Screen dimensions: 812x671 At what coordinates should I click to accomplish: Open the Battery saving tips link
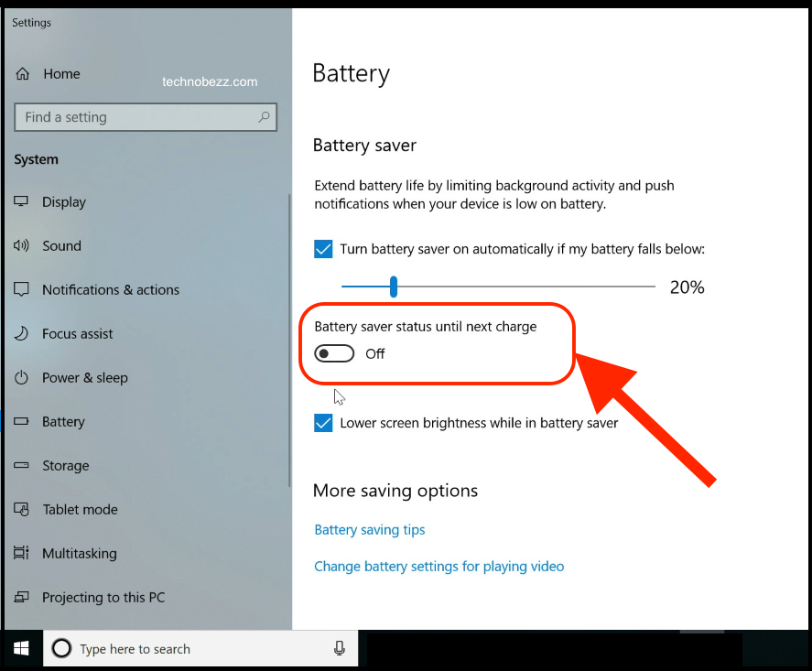370,530
